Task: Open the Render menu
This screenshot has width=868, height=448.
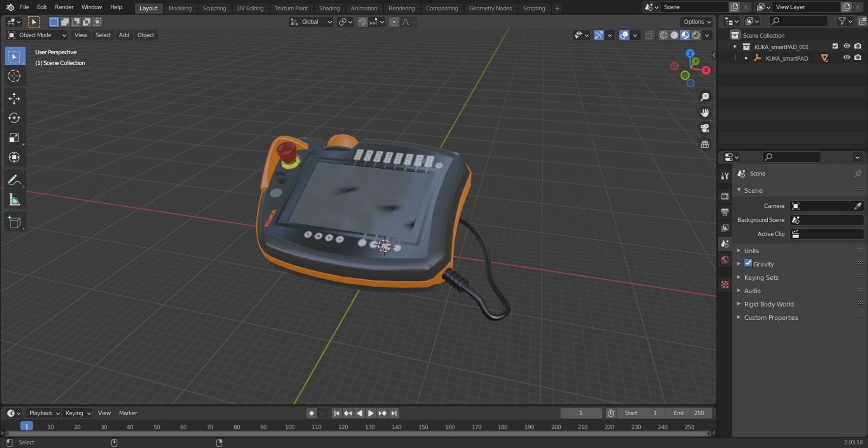Action: (64, 7)
